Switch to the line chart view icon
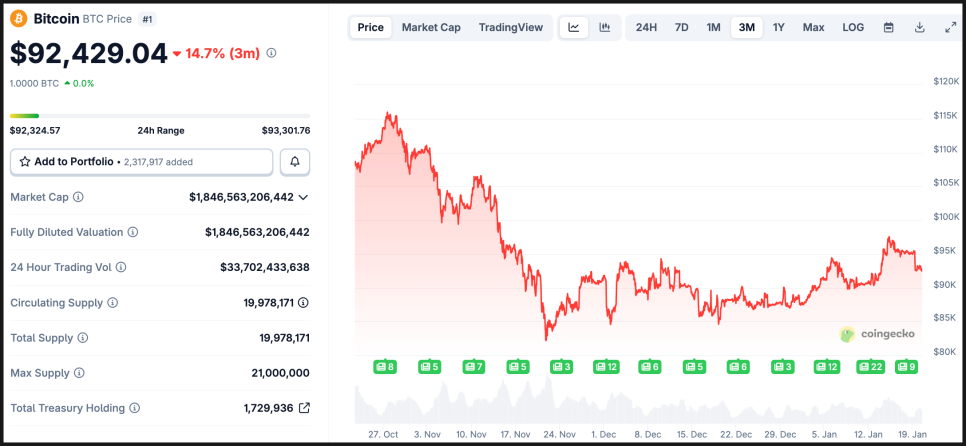The width and height of the screenshot is (966, 446). (x=574, y=27)
